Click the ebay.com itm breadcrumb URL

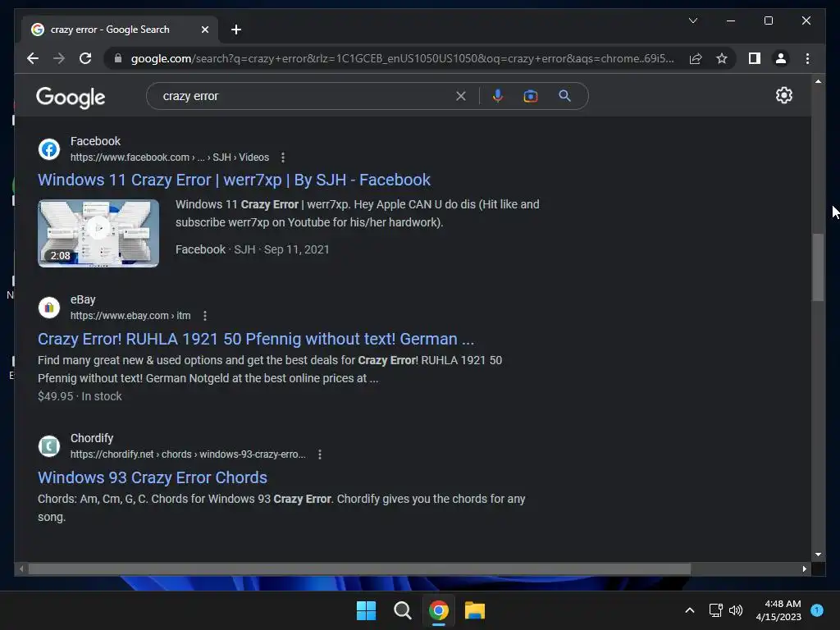tap(130, 316)
